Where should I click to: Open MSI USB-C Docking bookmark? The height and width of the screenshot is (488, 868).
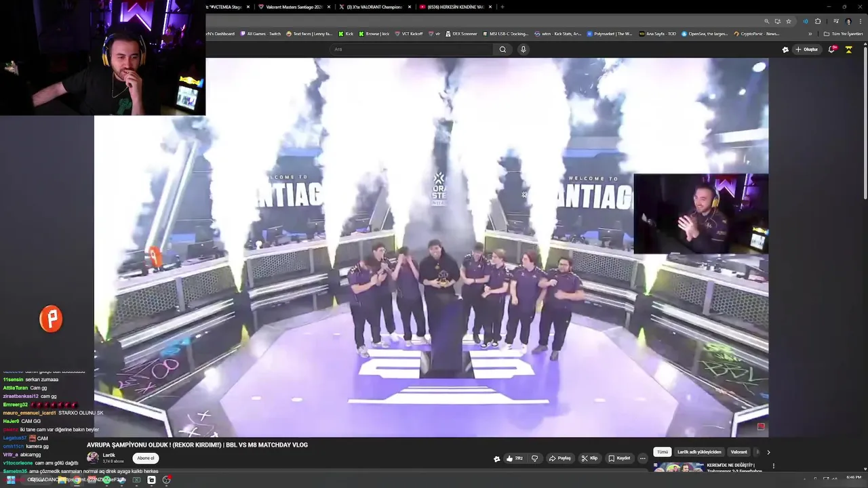pos(506,33)
